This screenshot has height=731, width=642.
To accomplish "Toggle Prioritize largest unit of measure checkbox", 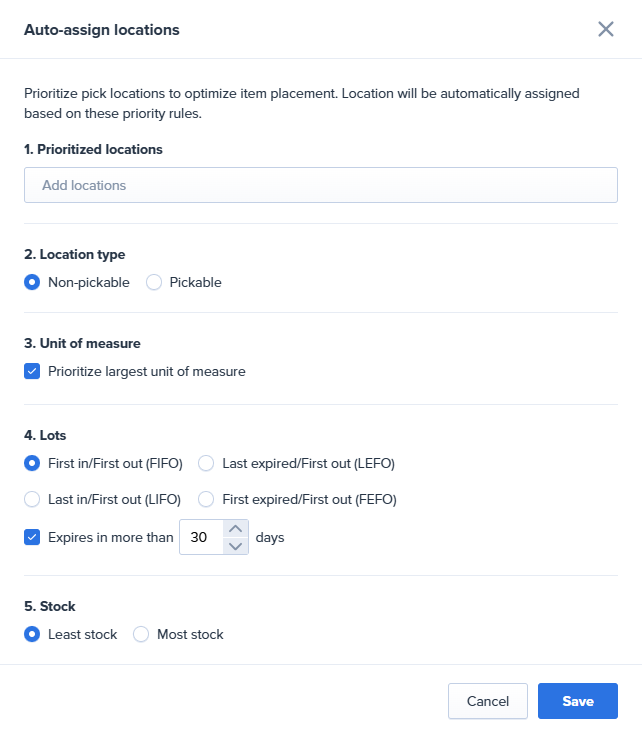I will 32,372.
